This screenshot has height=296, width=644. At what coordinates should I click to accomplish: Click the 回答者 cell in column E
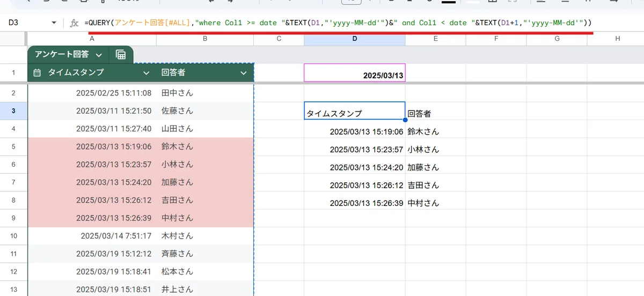click(435, 111)
